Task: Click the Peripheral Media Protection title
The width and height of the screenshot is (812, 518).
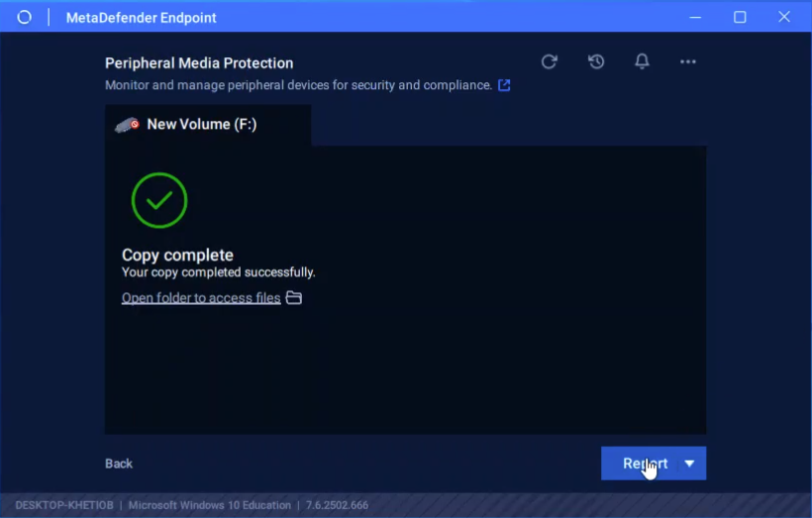Action: pos(199,63)
